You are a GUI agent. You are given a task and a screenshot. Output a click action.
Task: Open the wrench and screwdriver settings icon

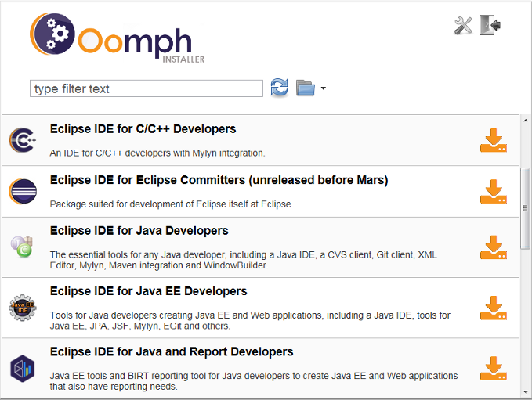pyautogui.click(x=463, y=26)
